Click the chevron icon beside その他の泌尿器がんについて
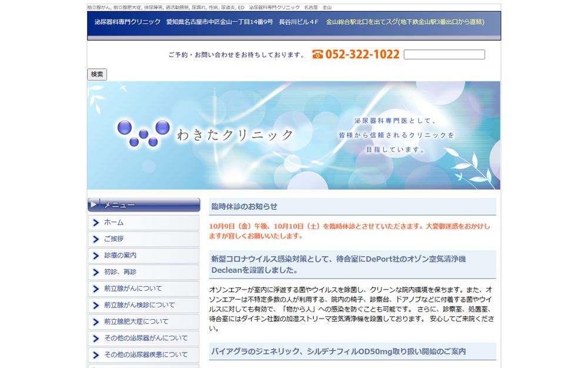 [96, 339]
